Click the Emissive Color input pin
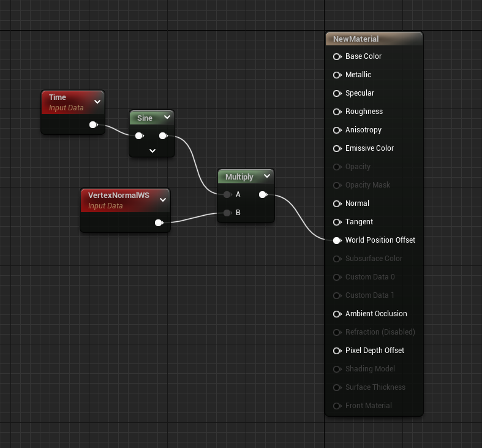Viewport: 482px width, 448px height. coord(337,148)
